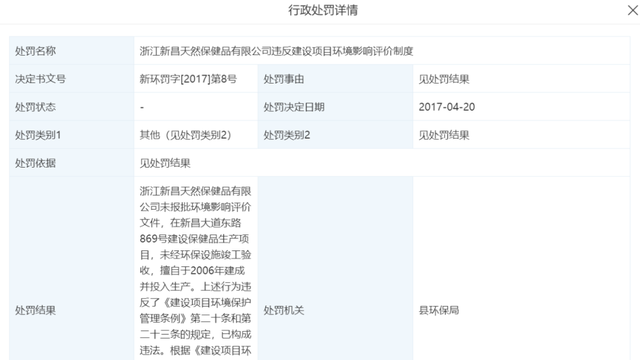This screenshot has width=640, height=360.
Task: Select the 行政处罚详情 dialog title
Action: tap(323, 10)
